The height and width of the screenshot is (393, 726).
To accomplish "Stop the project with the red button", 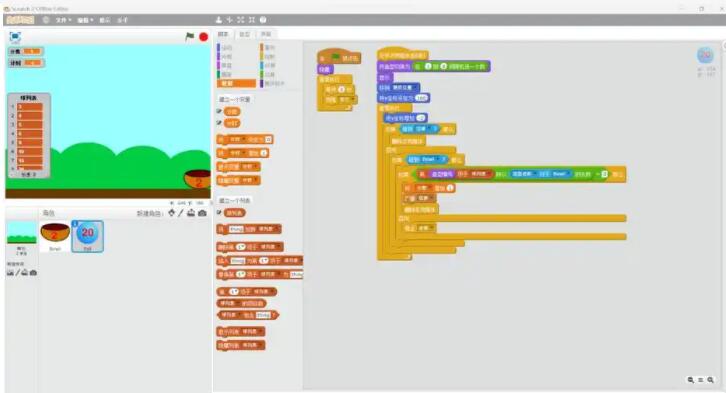I will click(x=203, y=37).
